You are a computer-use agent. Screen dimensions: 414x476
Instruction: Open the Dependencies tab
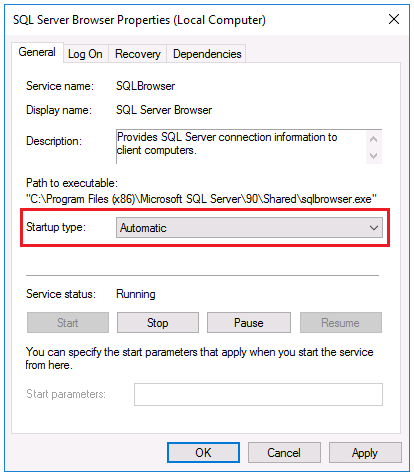pos(207,54)
